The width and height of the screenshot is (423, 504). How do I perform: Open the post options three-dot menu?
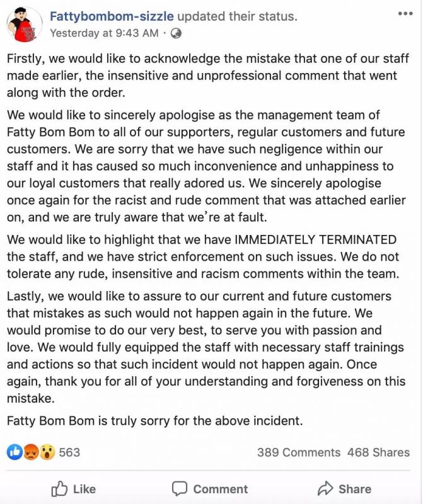405,13
